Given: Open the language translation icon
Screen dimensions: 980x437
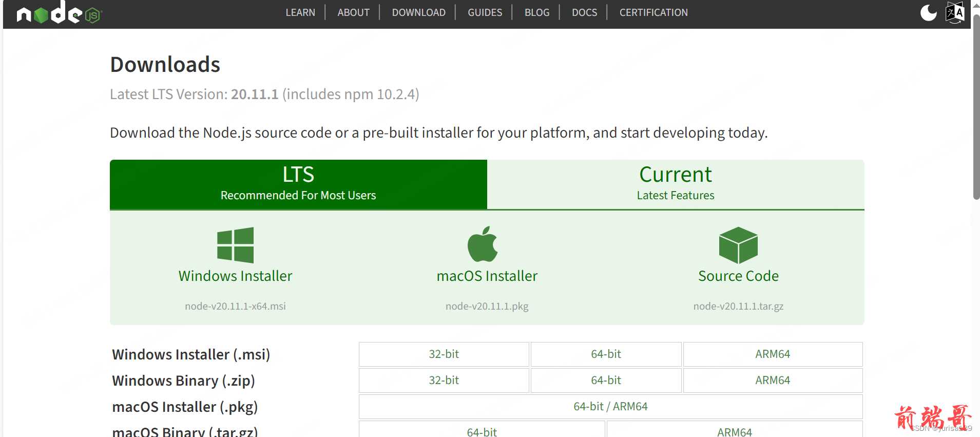Looking at the screenshot, I should pyautogui.click(x=955, y=12).
